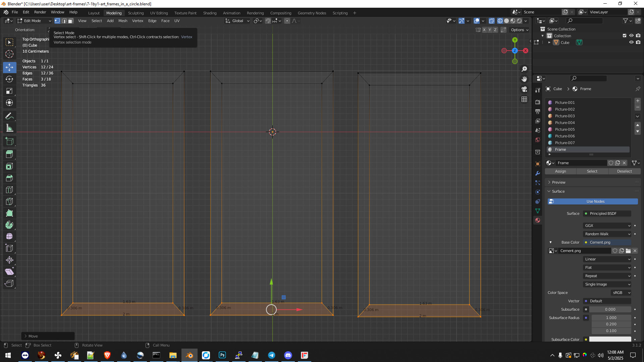Open the Random Walk subsurface dropdown

[607, 234]
